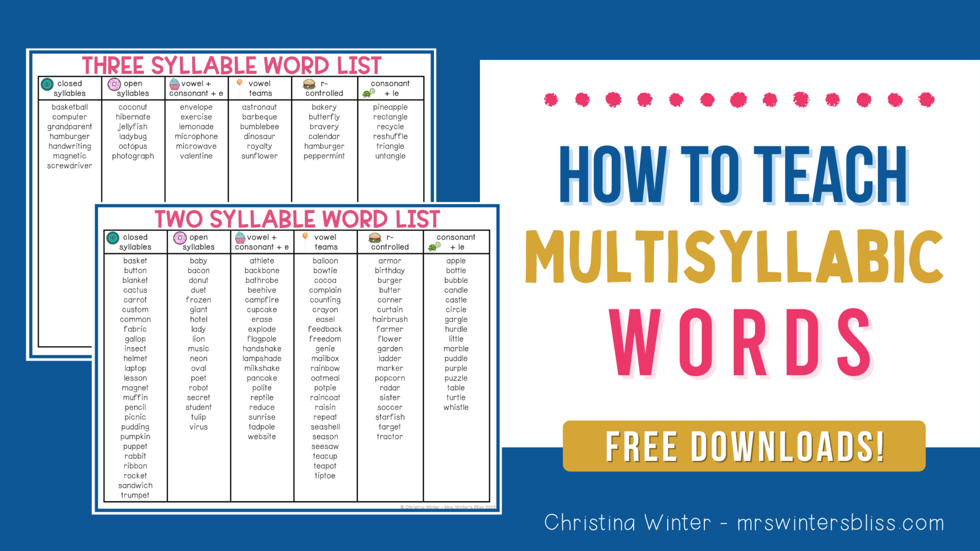The image size is (980, 551).
Task: Click the cupcake icon for vowel + consonant + e
Action: click(x=239, y=237)
